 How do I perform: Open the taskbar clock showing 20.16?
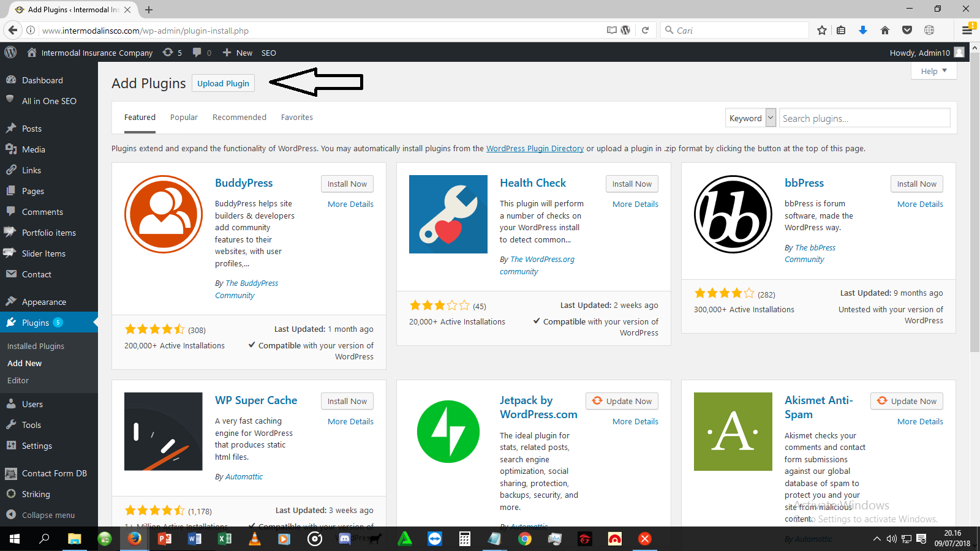pos(952,539)
